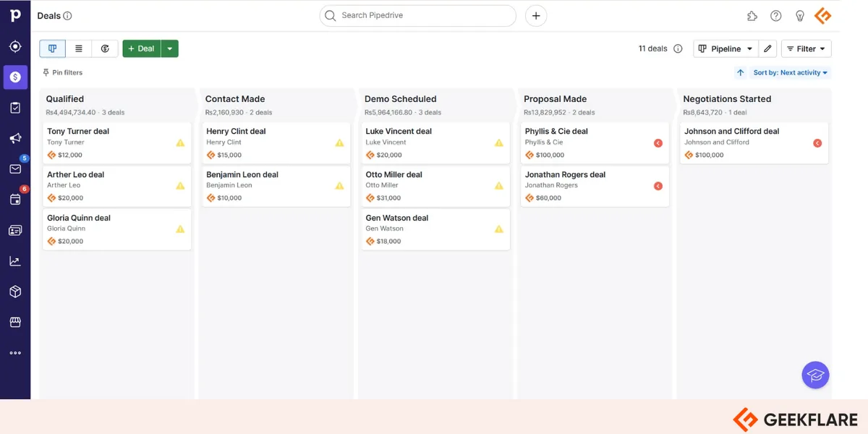868x434 pixels.
Task: Select the Proposal Made stage header
Action: 555,99
